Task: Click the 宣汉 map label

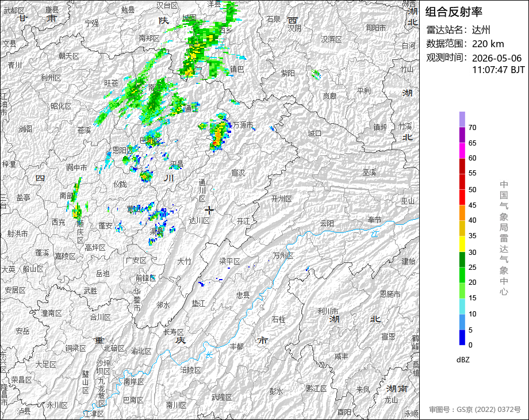Action: coord(238,173)
